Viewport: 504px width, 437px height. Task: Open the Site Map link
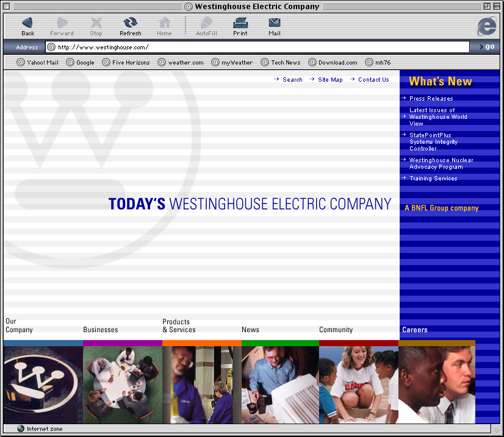click(330, 80)
